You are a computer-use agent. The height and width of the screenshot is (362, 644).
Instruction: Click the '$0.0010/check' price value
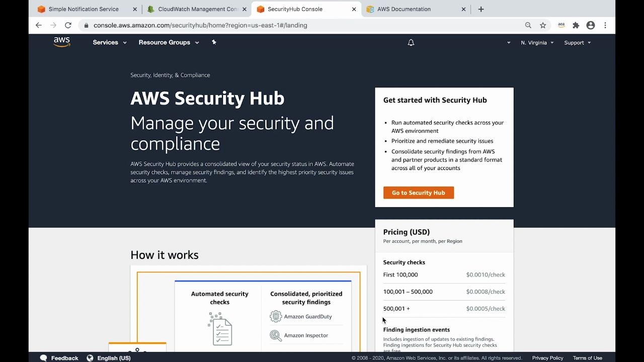click(486, 275)
